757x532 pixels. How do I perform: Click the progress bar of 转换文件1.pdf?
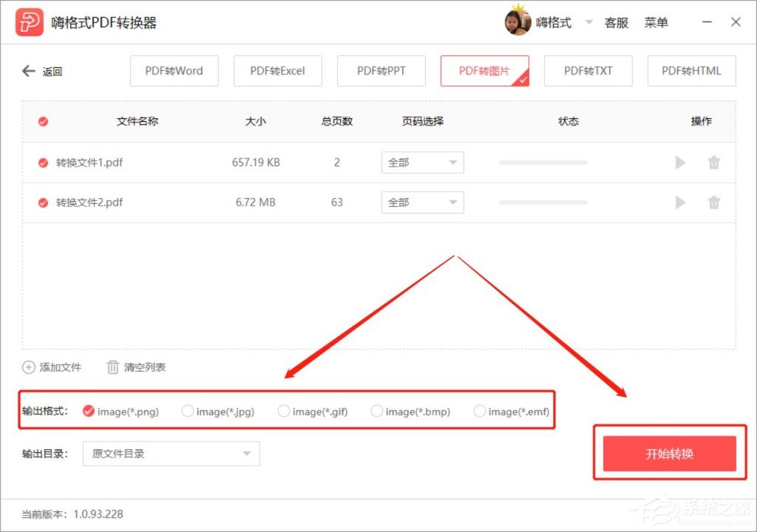tap(543, 163)
